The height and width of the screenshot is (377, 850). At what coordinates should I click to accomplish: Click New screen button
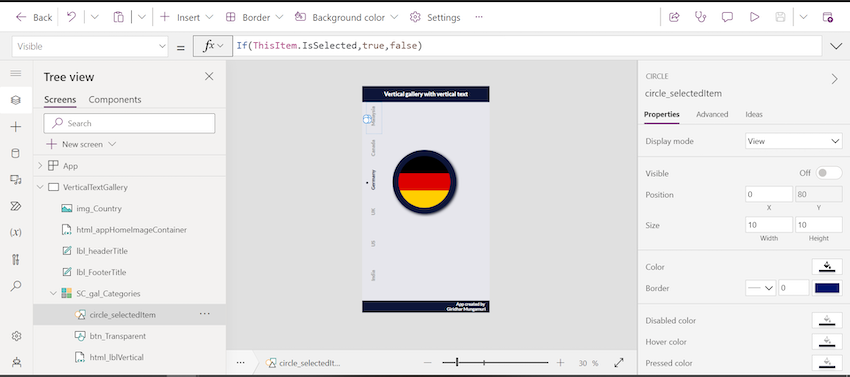(x=81, y=144)
